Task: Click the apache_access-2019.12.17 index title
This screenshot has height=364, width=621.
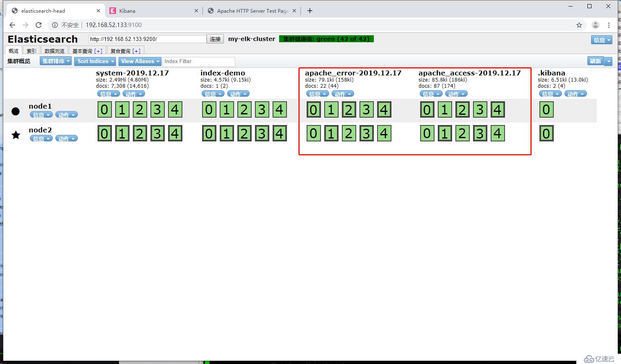Action: [x=469, y=73]
